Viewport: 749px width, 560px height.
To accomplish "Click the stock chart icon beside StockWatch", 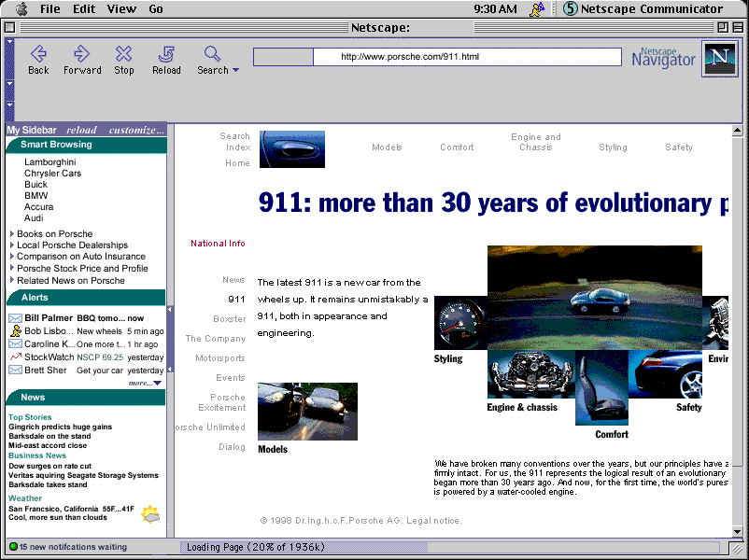I will (15, 357).
